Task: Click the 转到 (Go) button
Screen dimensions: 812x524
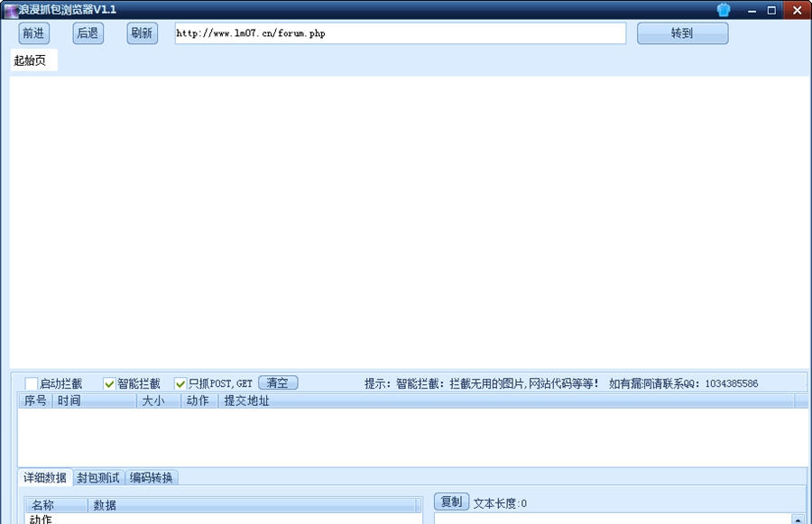Action: (682, 32)
